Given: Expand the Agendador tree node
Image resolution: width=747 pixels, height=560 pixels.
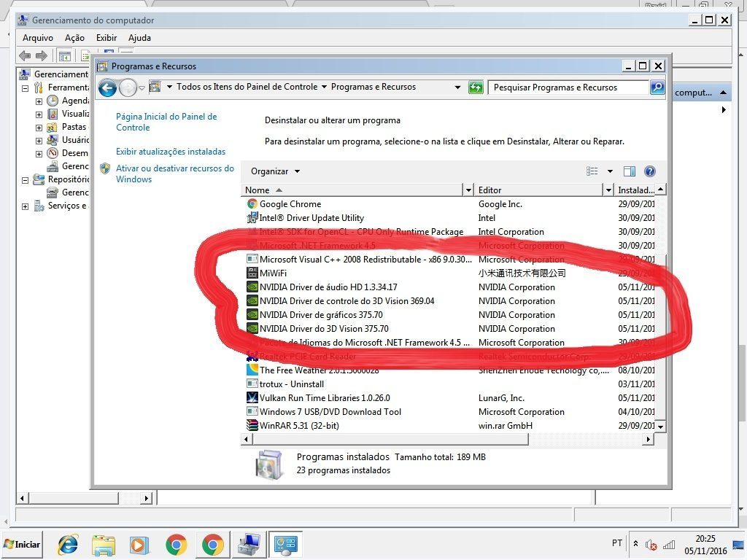Looking at the screenshot, I should (39, 101).
